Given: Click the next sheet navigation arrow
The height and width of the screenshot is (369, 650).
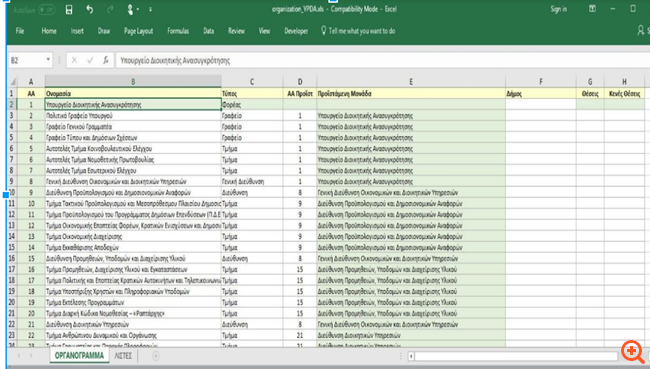Looking at the screenshot, I should (31, 356).
